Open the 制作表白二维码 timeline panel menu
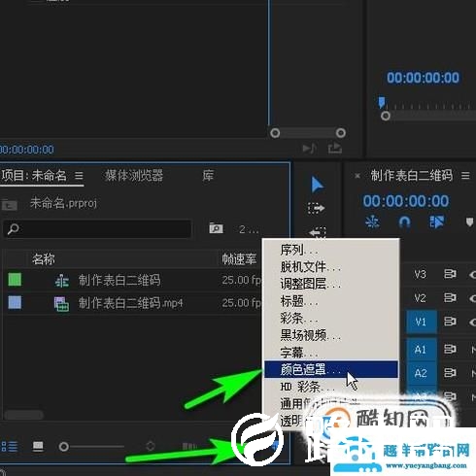This screenshot has height=476, width=476. [465, 176]
